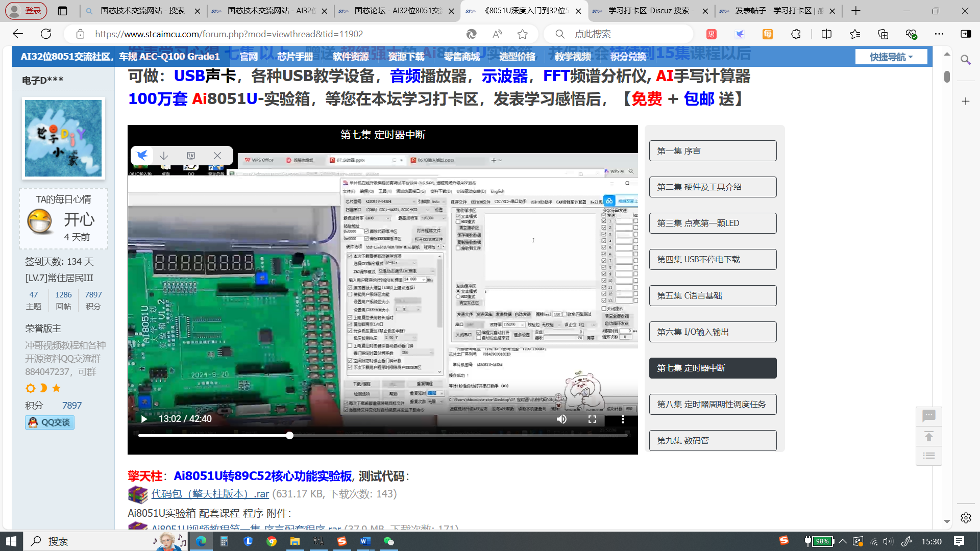This screenshot has width=980, height=551.
Task: Select episode 第九集 数码管
Action: pos(713,440)
